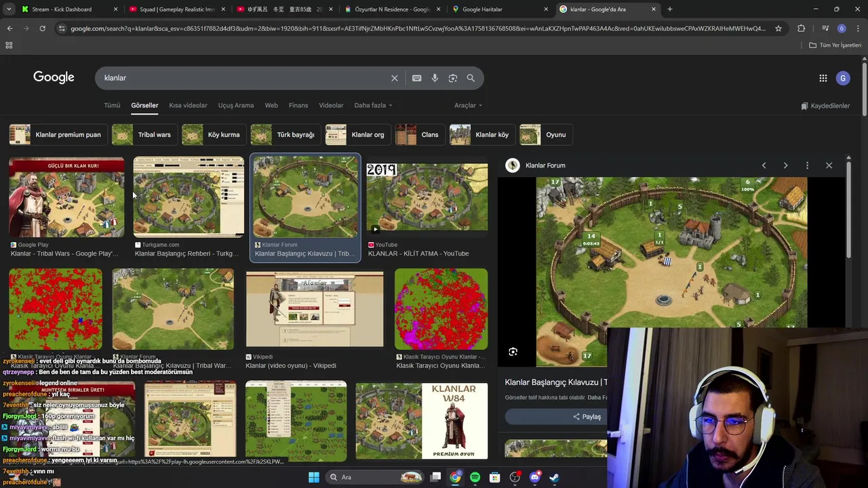Viewport: 868px width, 488px height.
Task: Open the Tüm Yer İşaretleri bookmarks folder
Action: pos(835,45)
